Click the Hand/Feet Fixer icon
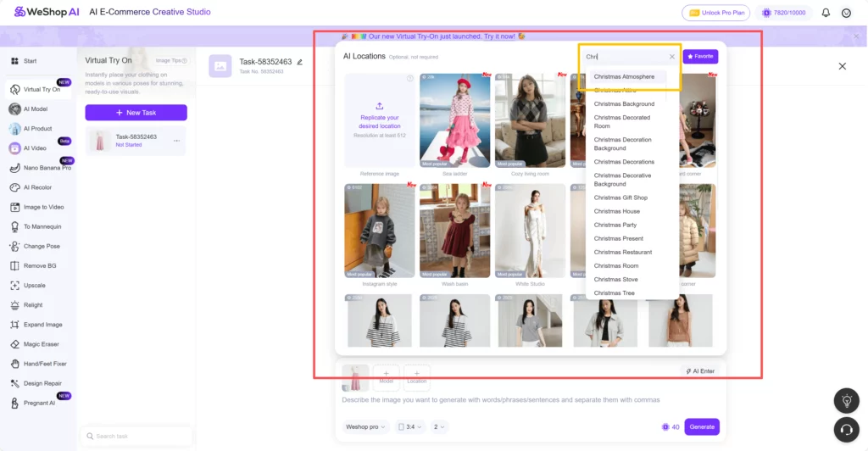The width and height of the screenshot is (868, 451). (15, 364)
